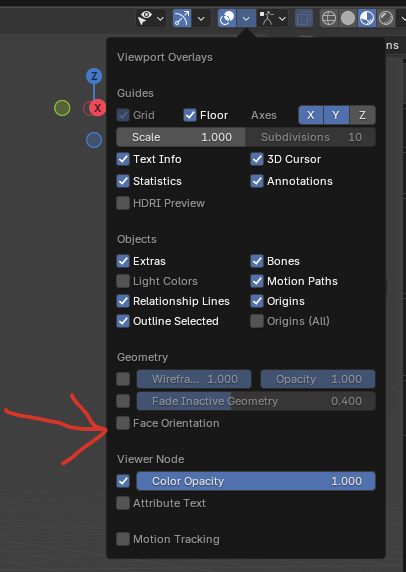
Task: Enable Origins (All) checkbox
Action: pyautogui.click(x=257, y=321)
